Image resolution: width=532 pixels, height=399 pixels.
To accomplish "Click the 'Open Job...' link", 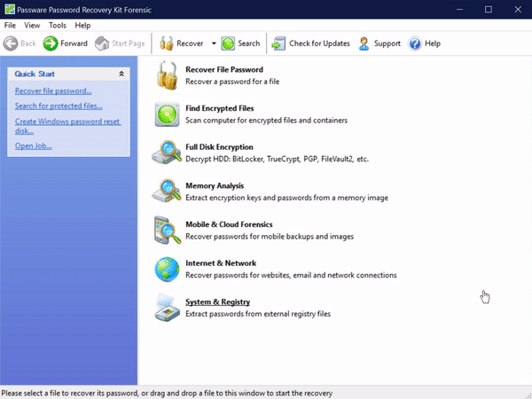I will [34, 146].
